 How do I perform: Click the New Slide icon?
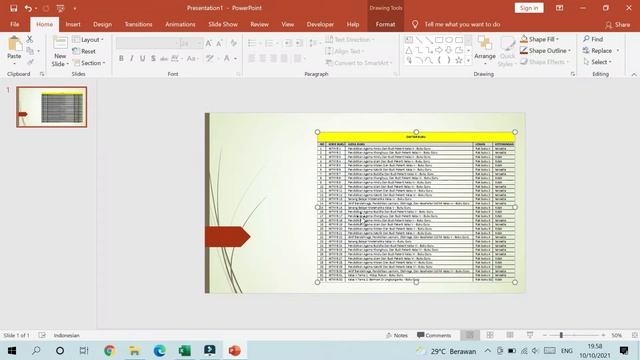click(60, 44)
